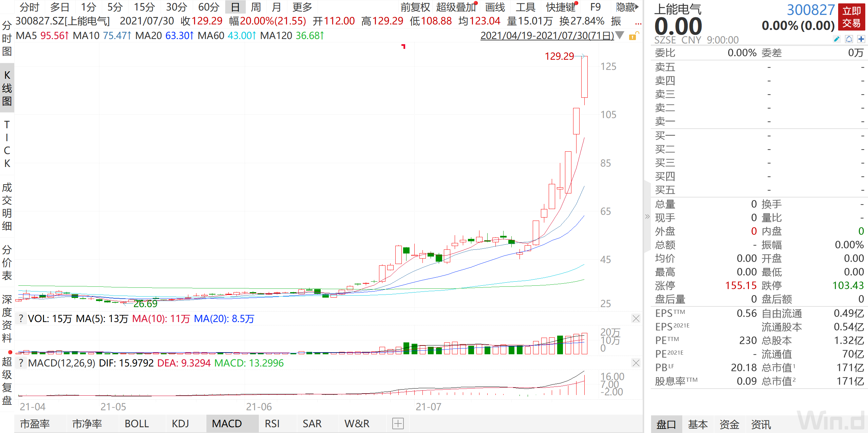Open the 基本 tab in quote panel

(698, 424)
